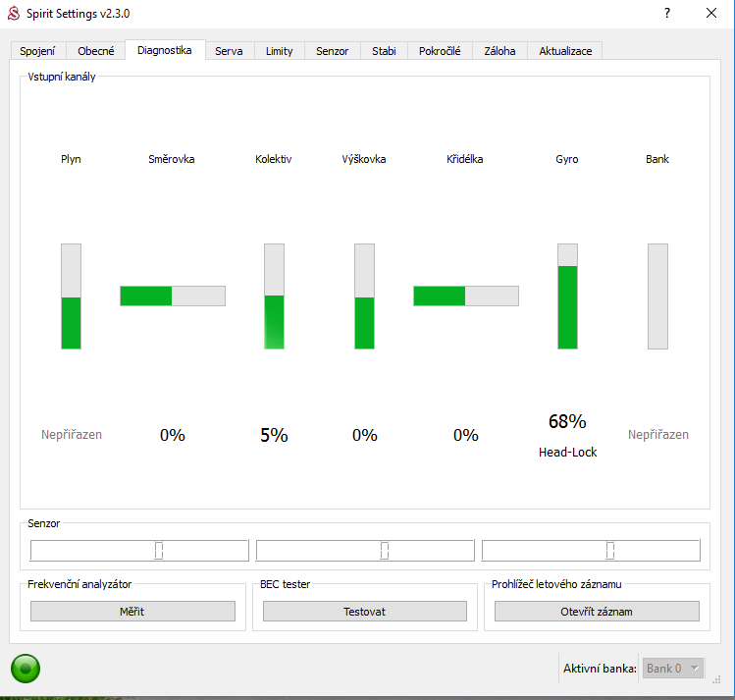
Task: Click the Gyro channel level bar
Action: 567,296
